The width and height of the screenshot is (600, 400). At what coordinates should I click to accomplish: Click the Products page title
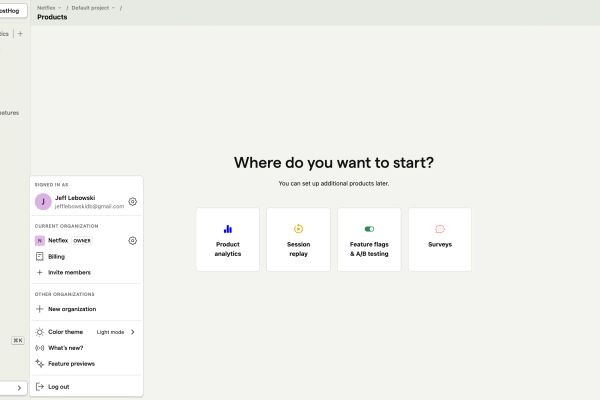point(52,17)
